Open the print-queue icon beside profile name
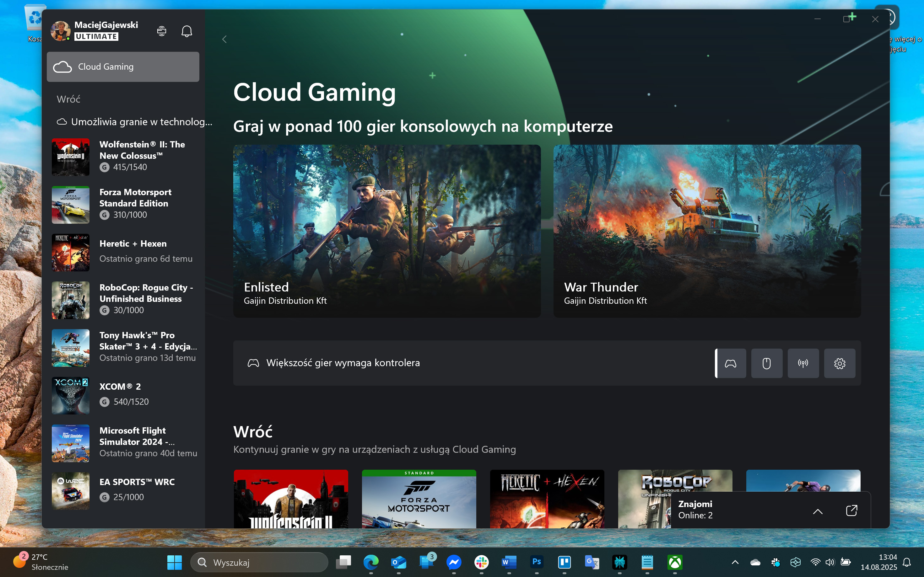The height and width of the screenshot is (577, 924). pyautogui.click(x=161, y=31)
